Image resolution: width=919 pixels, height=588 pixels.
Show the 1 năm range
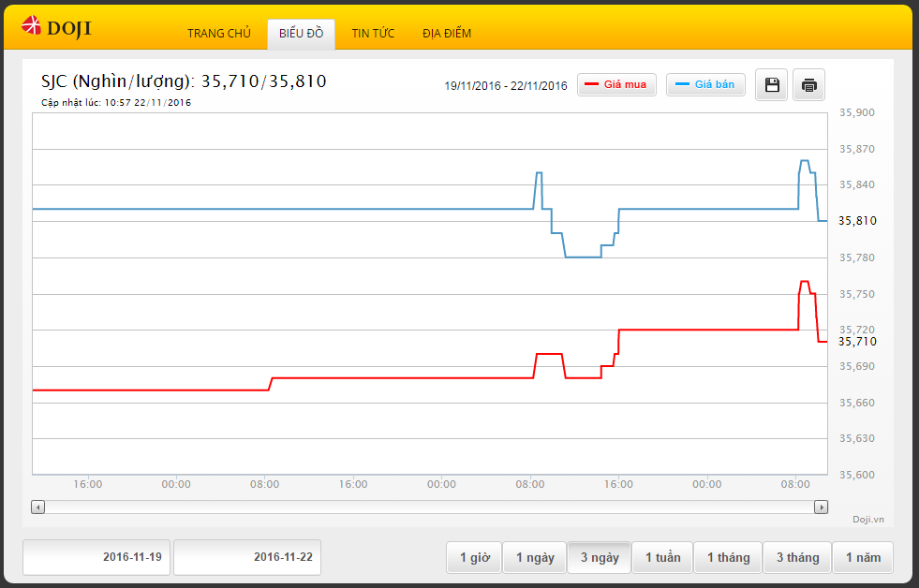pos(863,557)
